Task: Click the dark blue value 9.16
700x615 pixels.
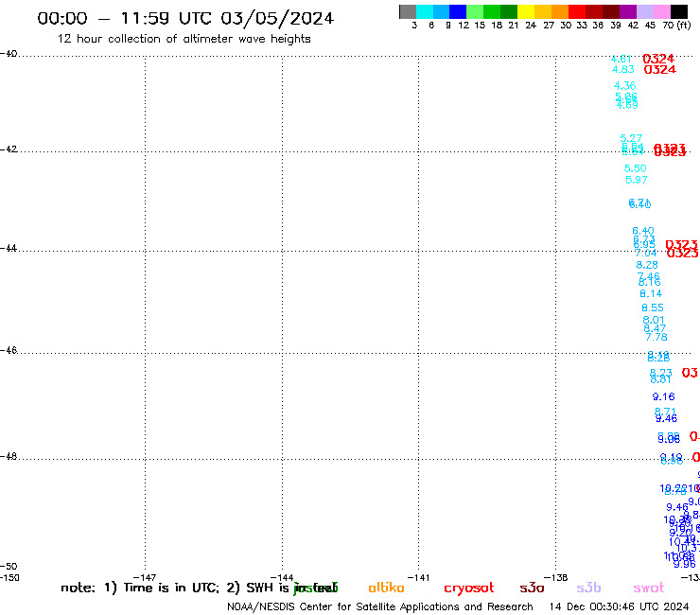Action: tap(663, 396)
